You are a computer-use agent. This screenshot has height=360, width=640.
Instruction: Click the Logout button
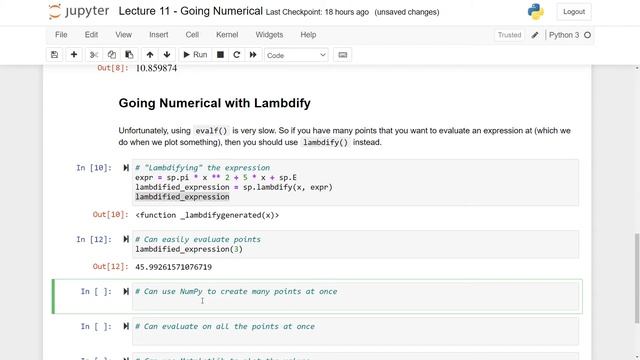point(574,12)
